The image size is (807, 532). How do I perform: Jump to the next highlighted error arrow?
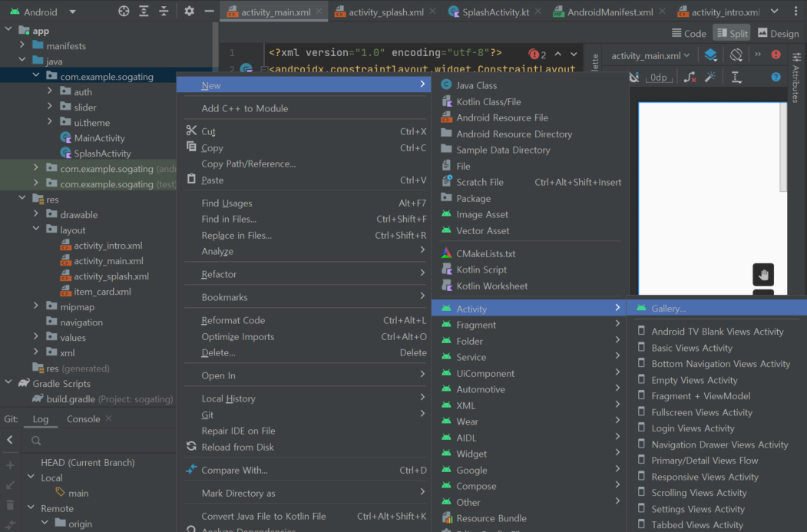point(574,54)
